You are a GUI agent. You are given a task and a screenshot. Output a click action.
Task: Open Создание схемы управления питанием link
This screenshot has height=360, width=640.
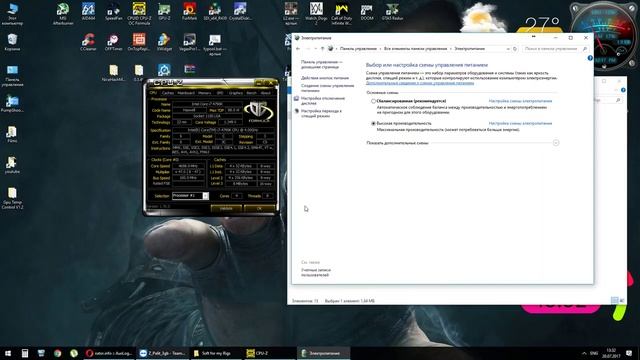(x=327, y=88)
